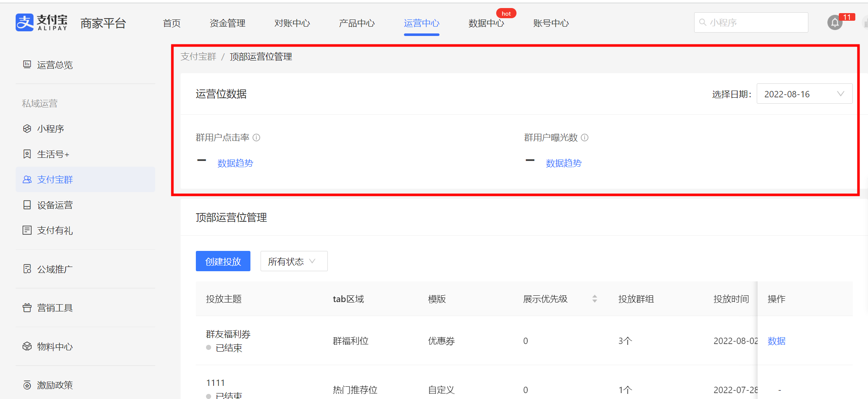Viewport: 868px width, 399px height.
Task: Click the 模版 column header
Action: pyautogui.click(x=437, y=299)
